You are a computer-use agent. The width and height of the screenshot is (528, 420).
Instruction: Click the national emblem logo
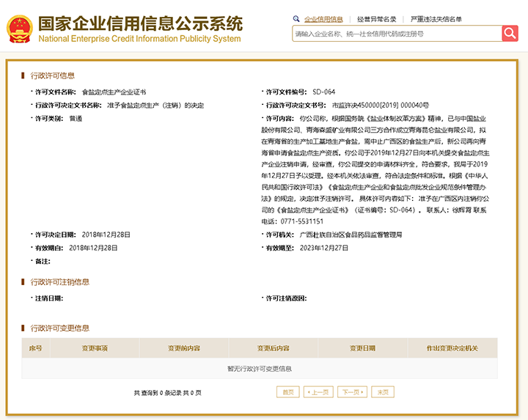pyautogui.click(x=19, y=28)
